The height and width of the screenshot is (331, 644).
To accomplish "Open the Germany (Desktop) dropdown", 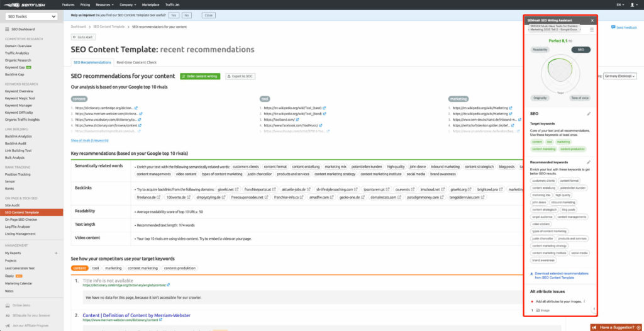I will coord(619,76).
